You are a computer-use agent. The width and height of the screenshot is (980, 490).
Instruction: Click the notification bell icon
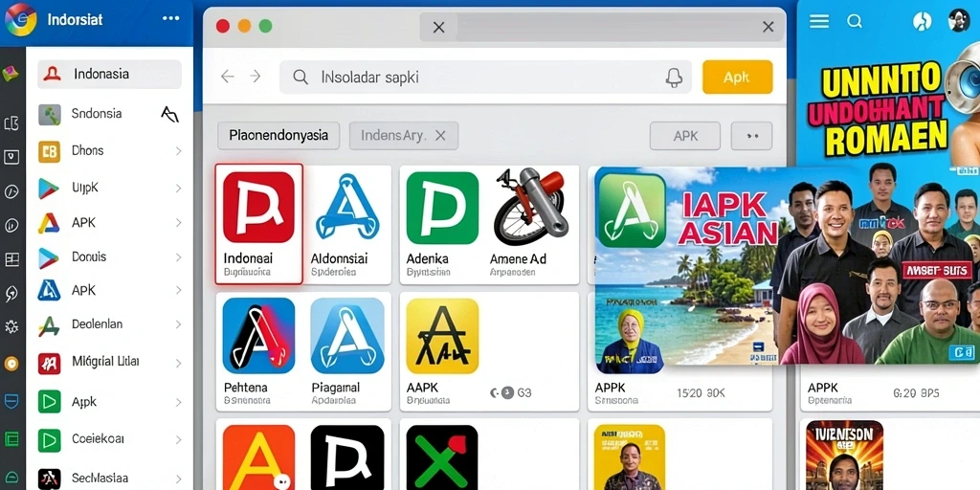(x=674, y=78)
